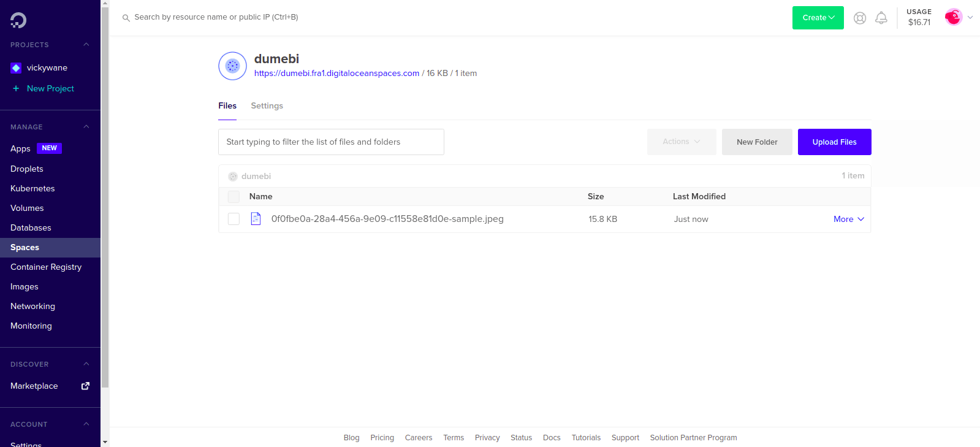Image resolution: width=980 pixels, height=447 pixels.
Task: Open Kubernetes section
Action: [32, 188]
